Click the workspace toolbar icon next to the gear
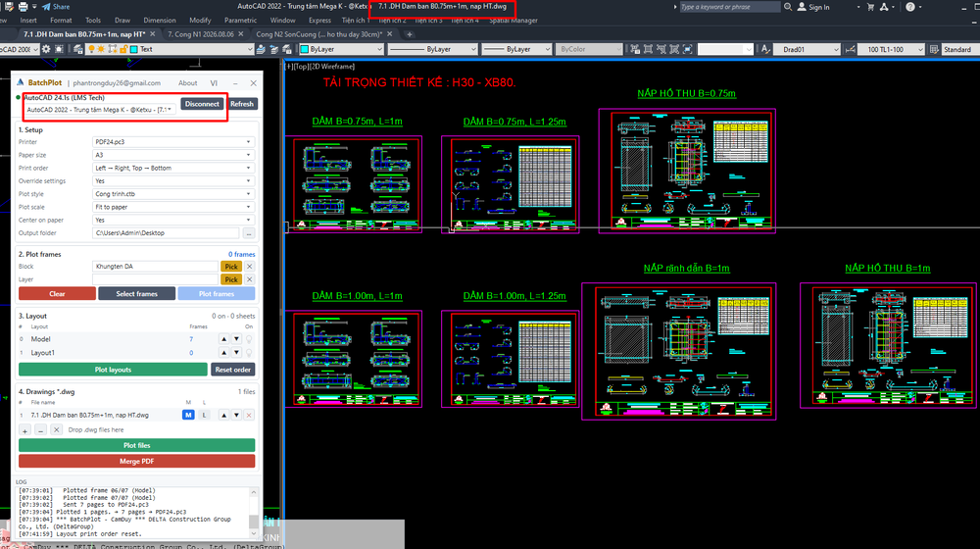Screen dimensions: 980x549 tap(60, 49)
